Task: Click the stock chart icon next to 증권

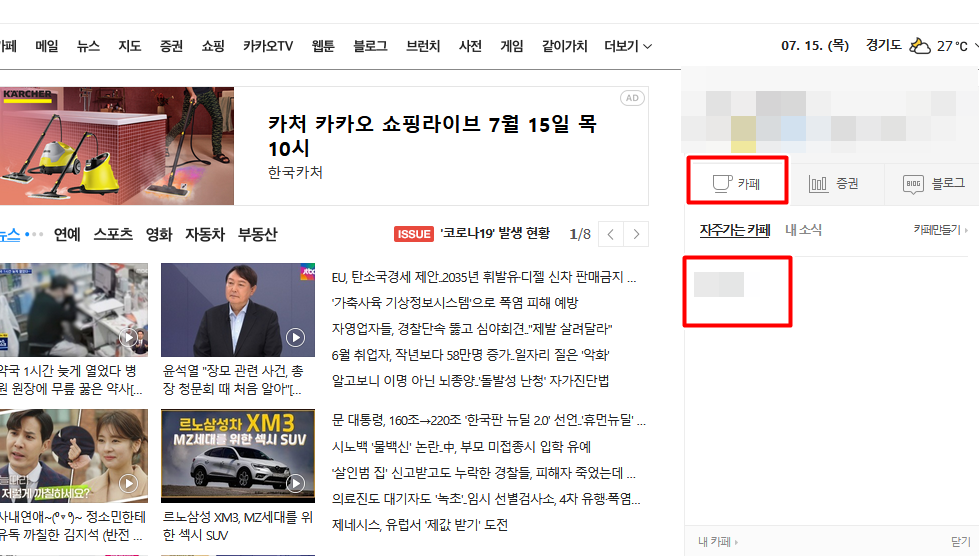Action: (x=817, y=183)
